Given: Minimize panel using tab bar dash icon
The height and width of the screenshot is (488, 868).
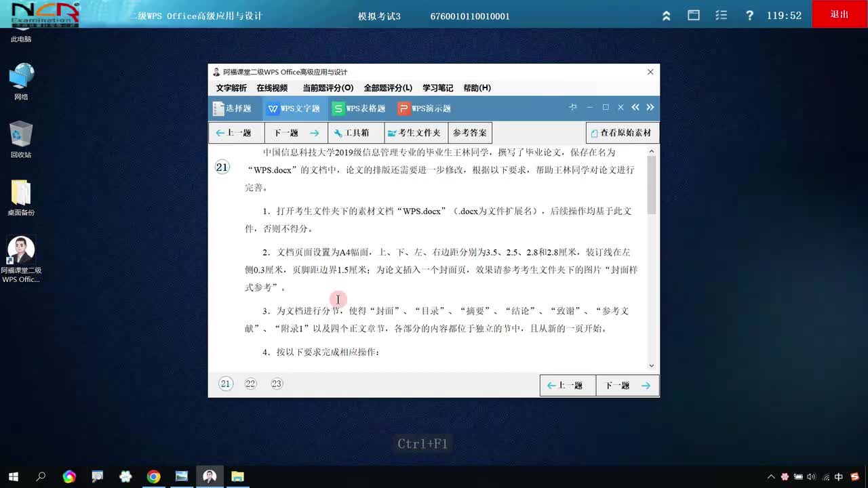Looking at the screenshot, I should (x=590, y=107).
